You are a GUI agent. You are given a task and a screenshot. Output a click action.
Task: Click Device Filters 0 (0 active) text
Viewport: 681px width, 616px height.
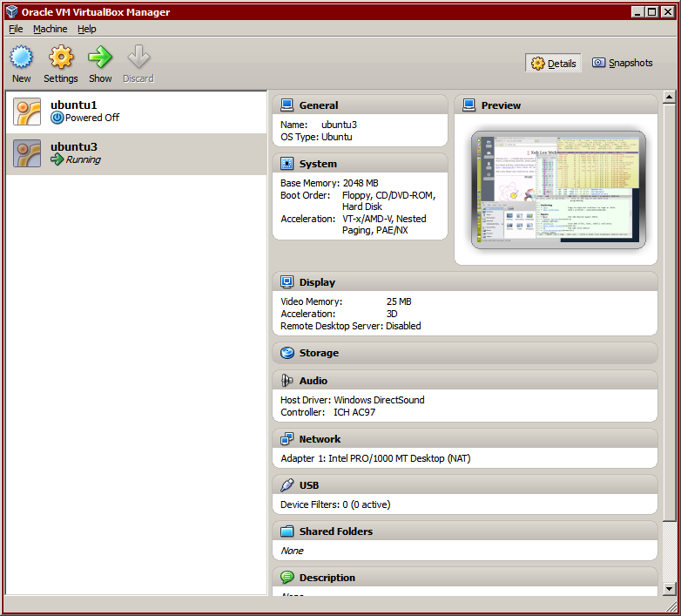[x=335, y=504]
